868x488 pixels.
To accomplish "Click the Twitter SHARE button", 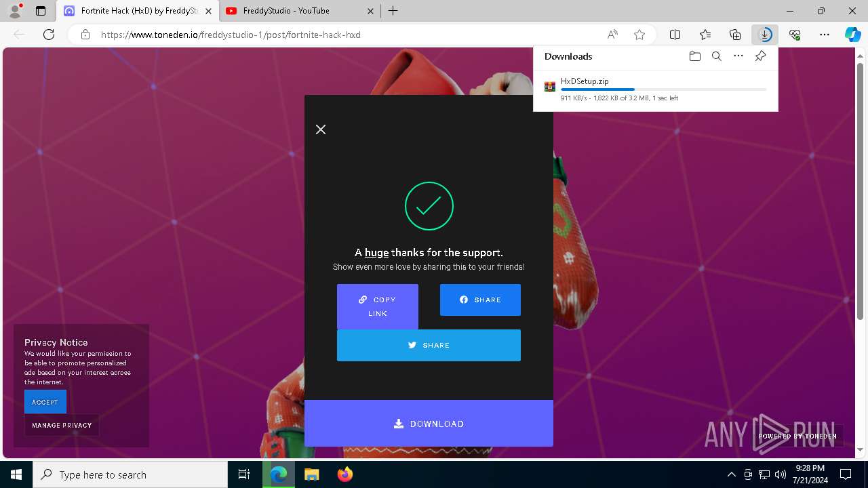I will coord(429,345).
